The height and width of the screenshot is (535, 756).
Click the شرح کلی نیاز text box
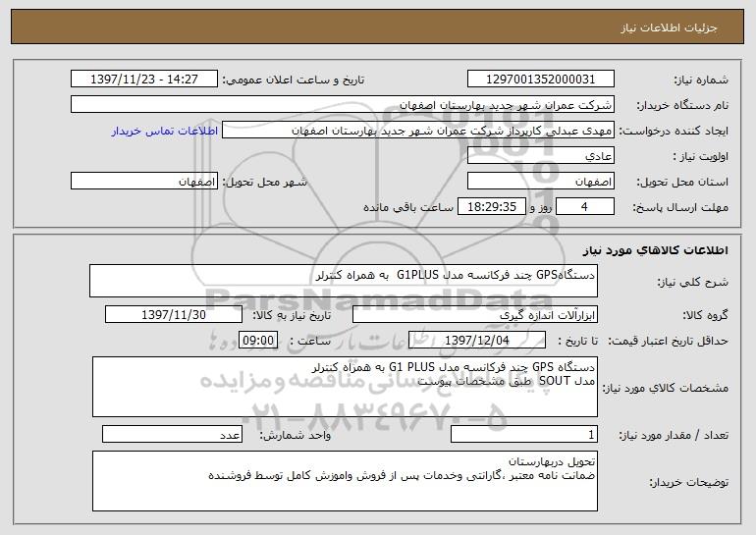coord(344,281)
